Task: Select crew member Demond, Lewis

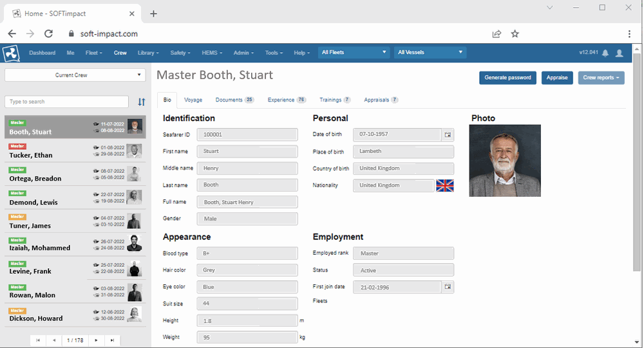Action: [x=75, y=198]
